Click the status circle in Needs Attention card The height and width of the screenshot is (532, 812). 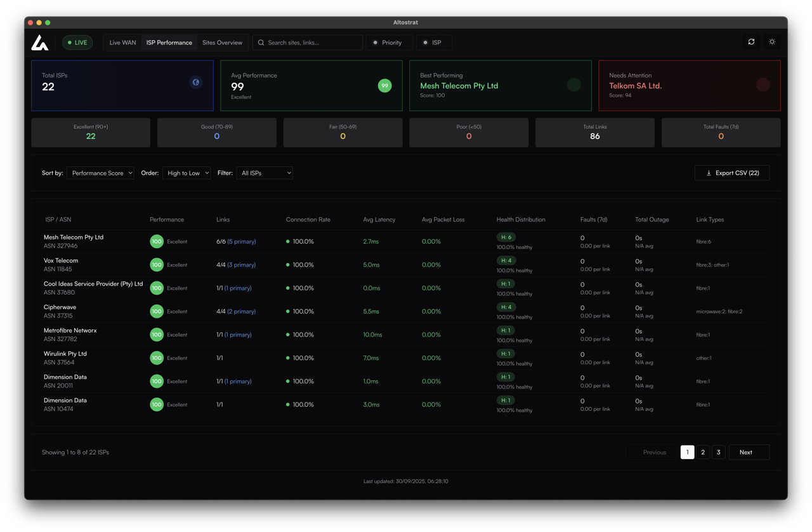pos(763,85)
